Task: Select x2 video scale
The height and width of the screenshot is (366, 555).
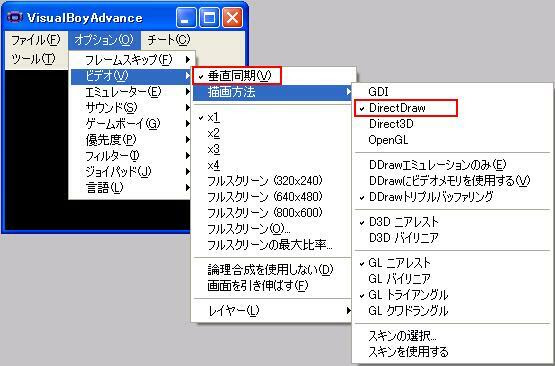Action: (x=273, y=133)
